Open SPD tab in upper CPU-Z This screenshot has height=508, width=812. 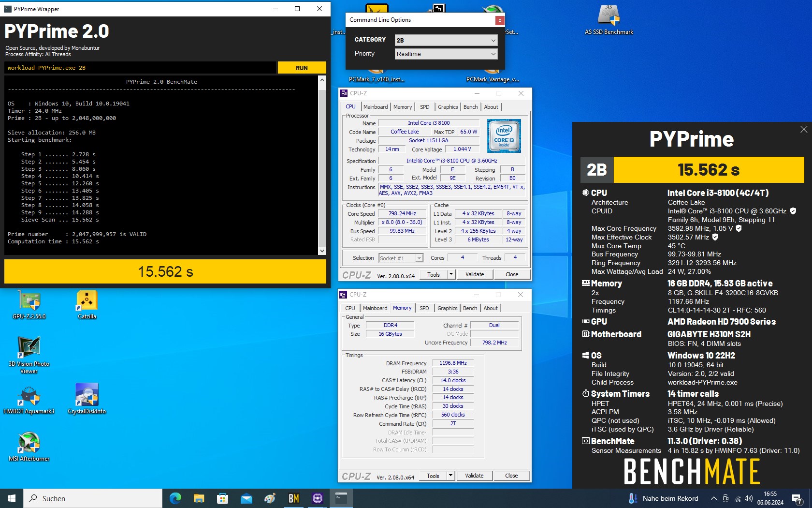pos(424,107)
